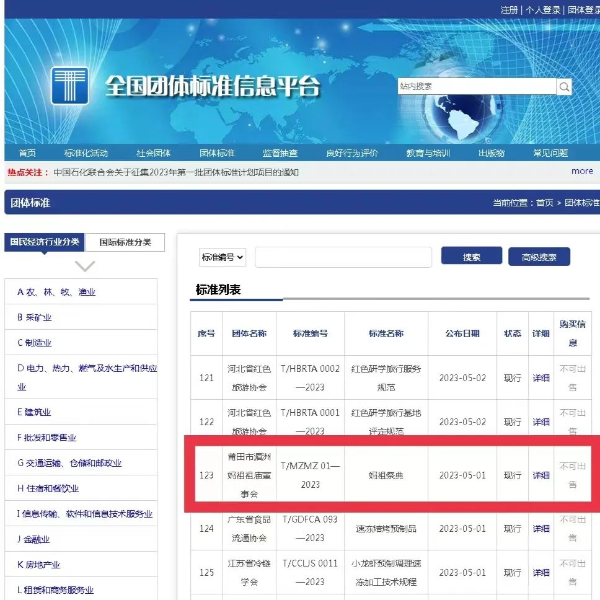Click organization 江苏省冷链学会

pos(249,572)
